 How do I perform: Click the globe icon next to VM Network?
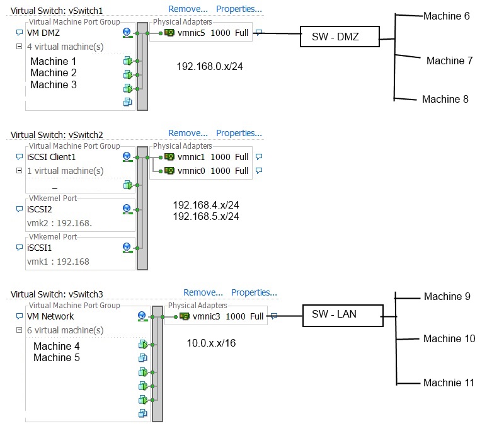coord(143,316)
